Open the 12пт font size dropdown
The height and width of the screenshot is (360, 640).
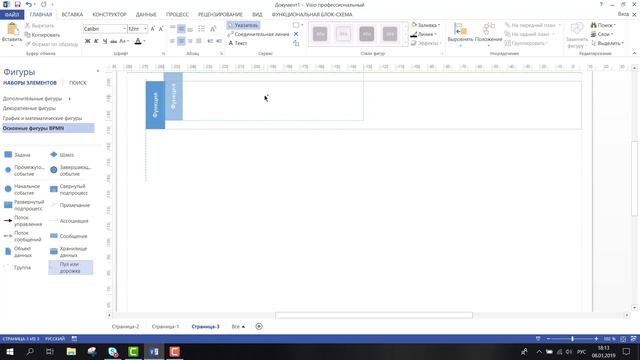pos(145,29)
